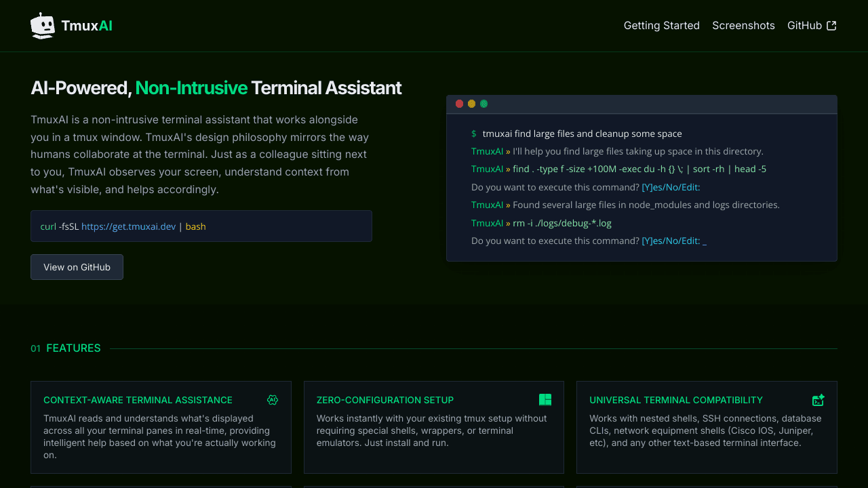The height and width of the screenshot is (488, 868).
Task: Click the external-link icon beside GitHub
Action: click(831, 26)
